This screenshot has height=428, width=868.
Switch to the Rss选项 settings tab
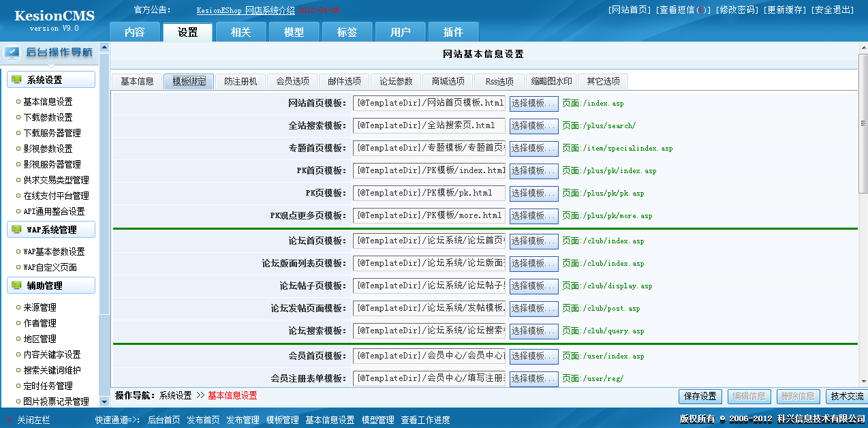point(499,82)
